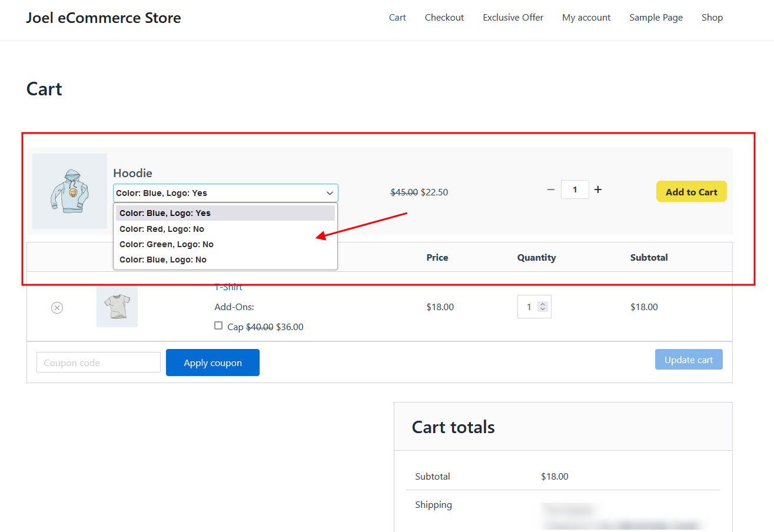Click the T-Shirt quantity spinner arrows
Viewport: 774px width, 532px height.
[x=543, y=307]
